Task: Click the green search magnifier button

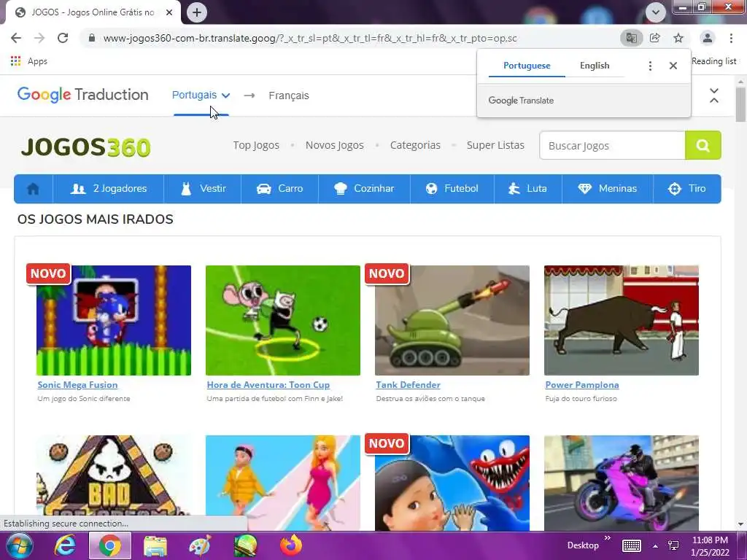Action: (x=703, y=145)
